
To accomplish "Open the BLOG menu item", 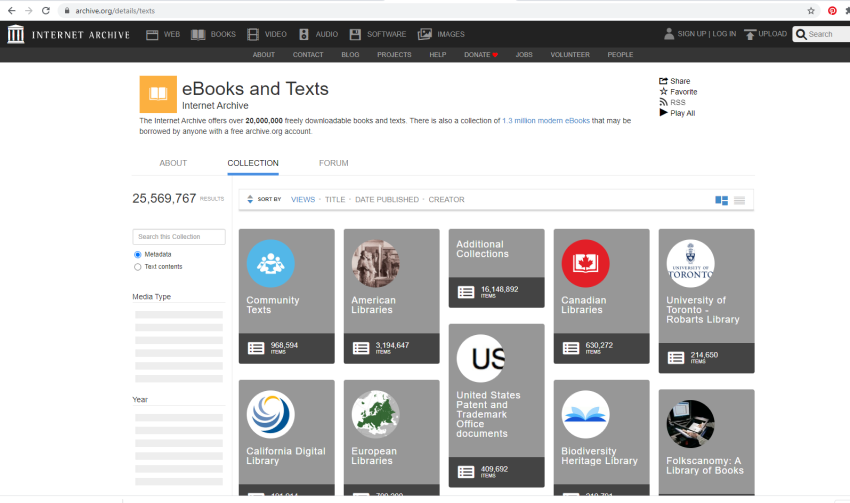I will click(x=350, y=55).
